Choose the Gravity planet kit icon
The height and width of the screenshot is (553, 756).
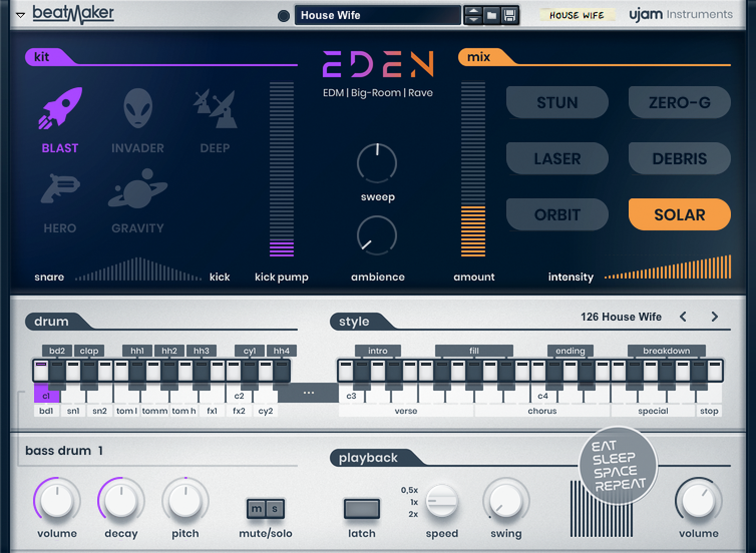pyautogui.click(x=137, y=189)
